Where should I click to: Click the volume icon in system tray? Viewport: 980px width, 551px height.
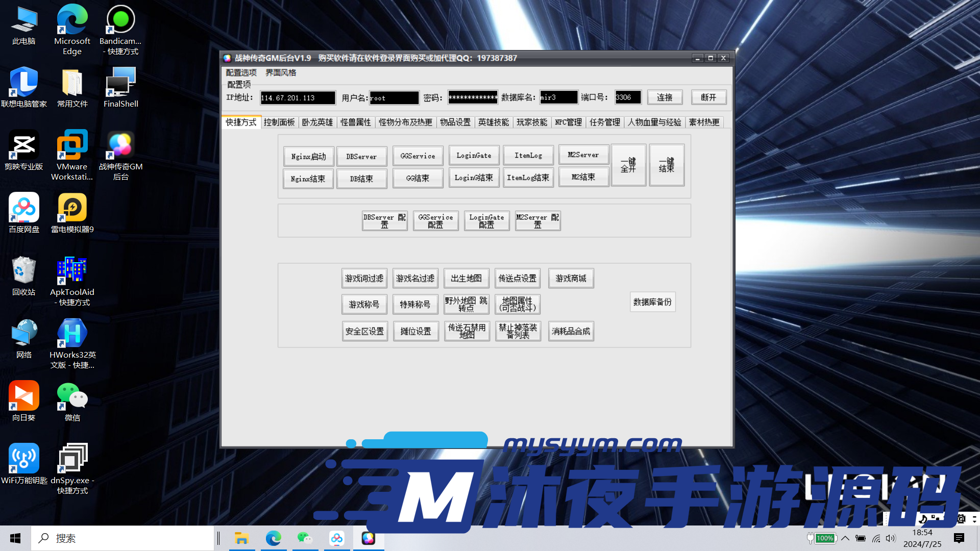click(891, 538)
